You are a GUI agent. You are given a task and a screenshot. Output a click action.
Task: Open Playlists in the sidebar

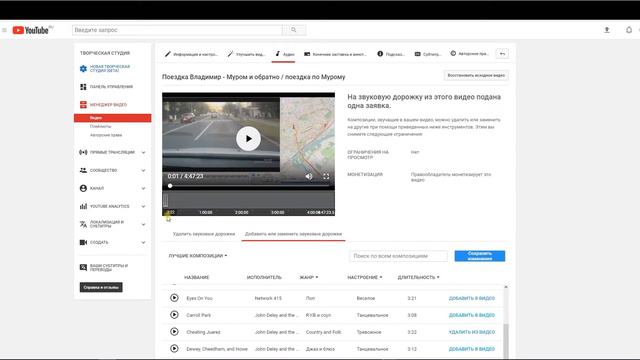[x=100, y=126]
